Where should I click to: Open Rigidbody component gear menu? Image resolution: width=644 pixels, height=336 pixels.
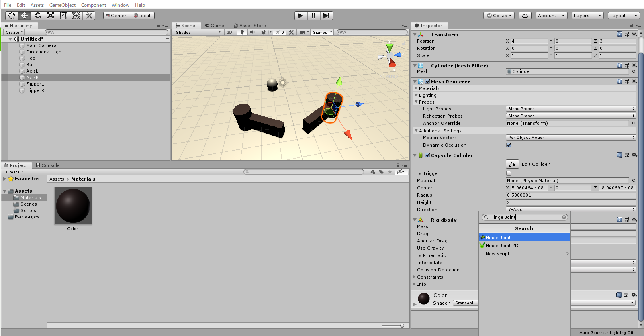click(x=634, y=220)
